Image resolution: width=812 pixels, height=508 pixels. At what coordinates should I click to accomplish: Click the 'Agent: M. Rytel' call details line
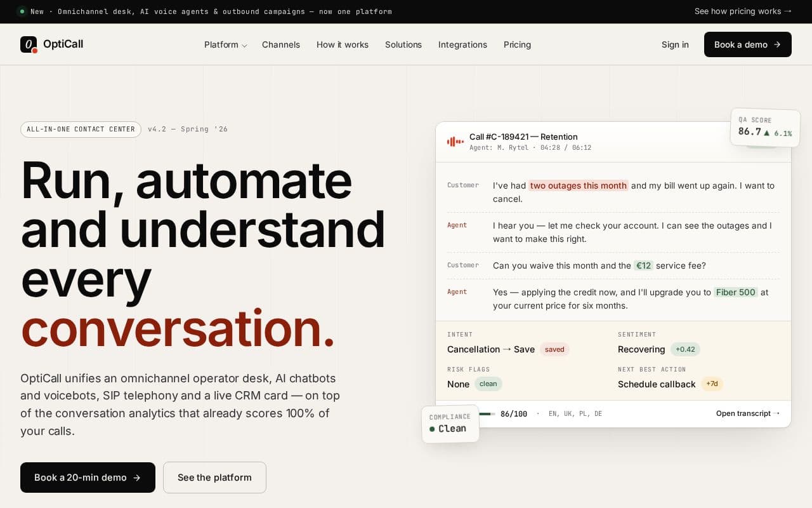coord(530,148)
